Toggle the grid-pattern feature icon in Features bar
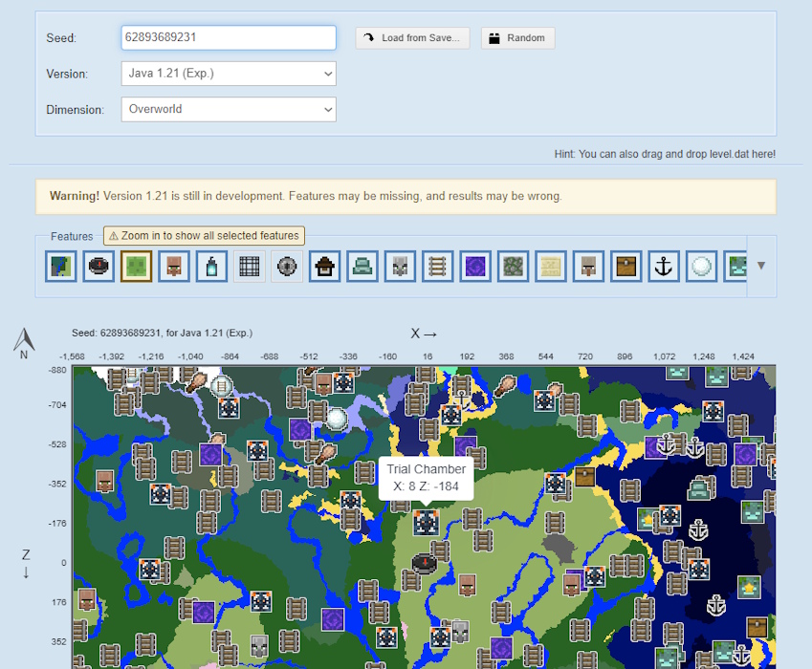 point(249,266)
